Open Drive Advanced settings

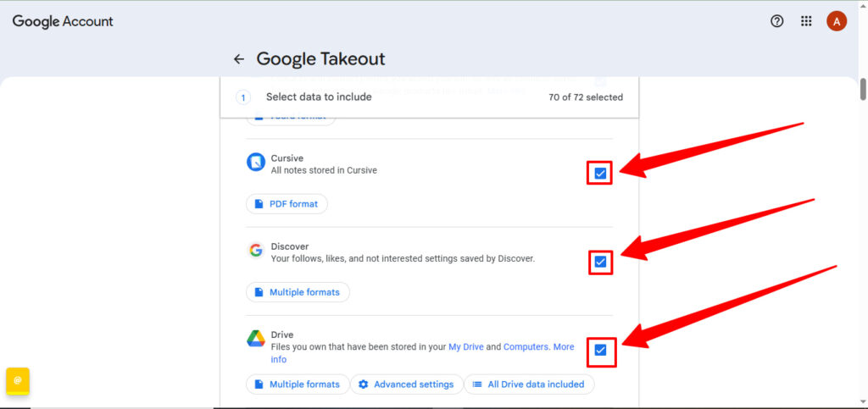[x=406, y=384]
